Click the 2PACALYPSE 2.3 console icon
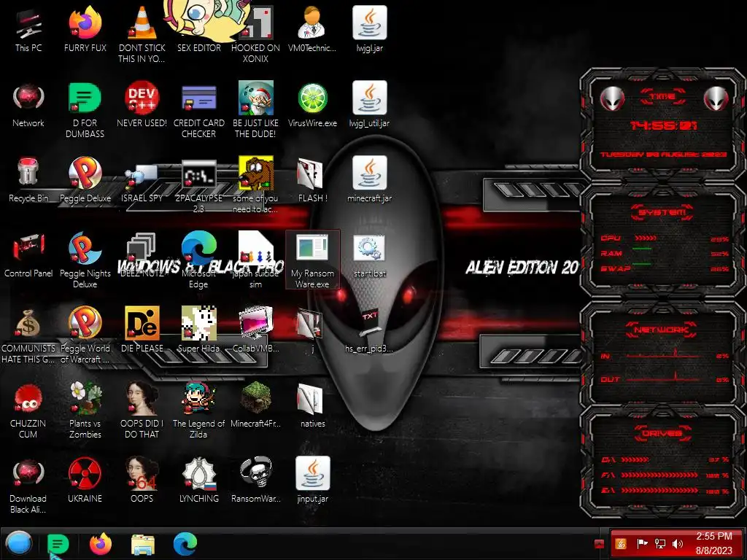This screenshot has height=560, width=747. point(198,186)
